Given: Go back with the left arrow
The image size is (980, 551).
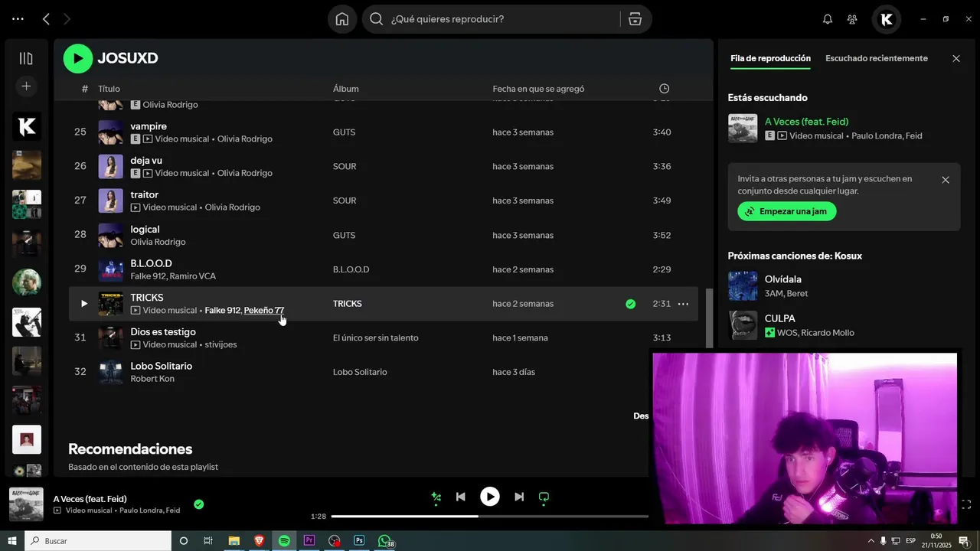Looking at the screenshot, I should 46,19.
